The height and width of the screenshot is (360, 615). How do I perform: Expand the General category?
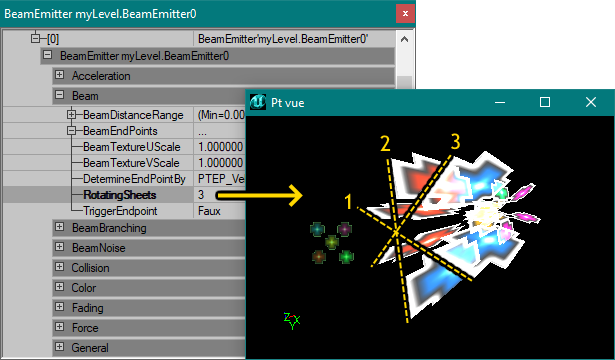(x=59, y=347)
